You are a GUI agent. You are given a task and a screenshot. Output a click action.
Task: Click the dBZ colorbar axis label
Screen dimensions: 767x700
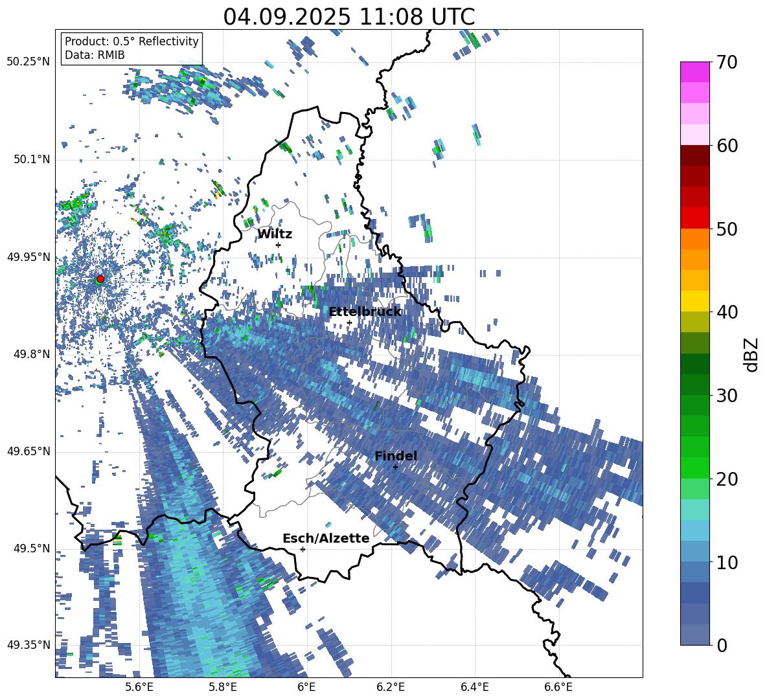(753, 354)
